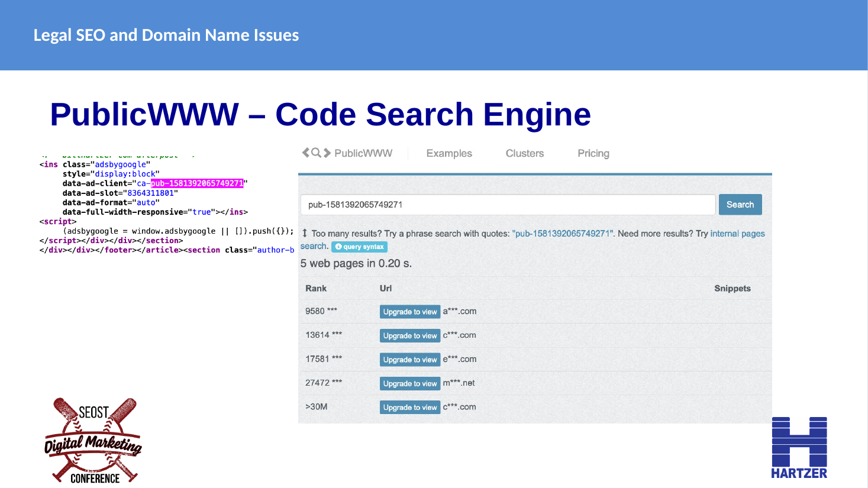Open the Clusters menu item
868x488 pixels.
point(525,153)
